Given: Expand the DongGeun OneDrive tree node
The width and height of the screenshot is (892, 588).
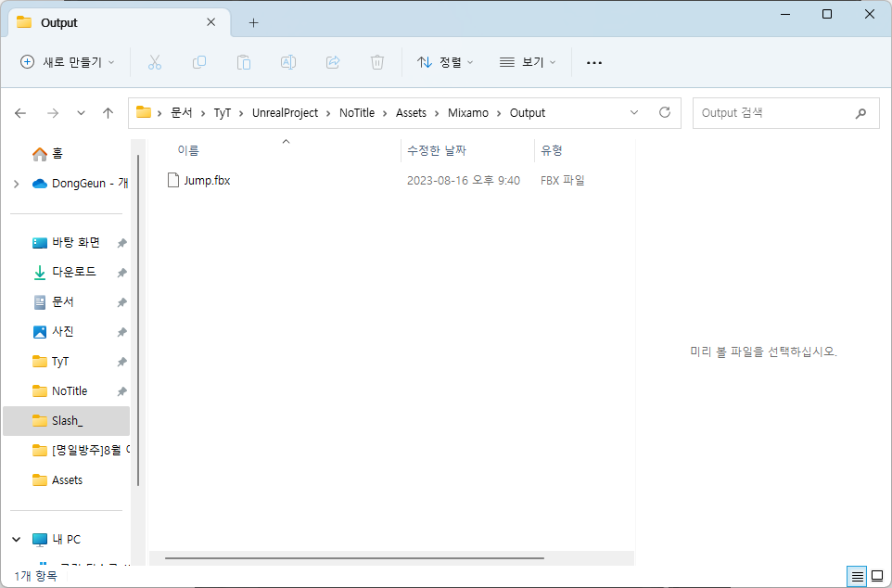Looking at the screenshot, I should 17,184.
